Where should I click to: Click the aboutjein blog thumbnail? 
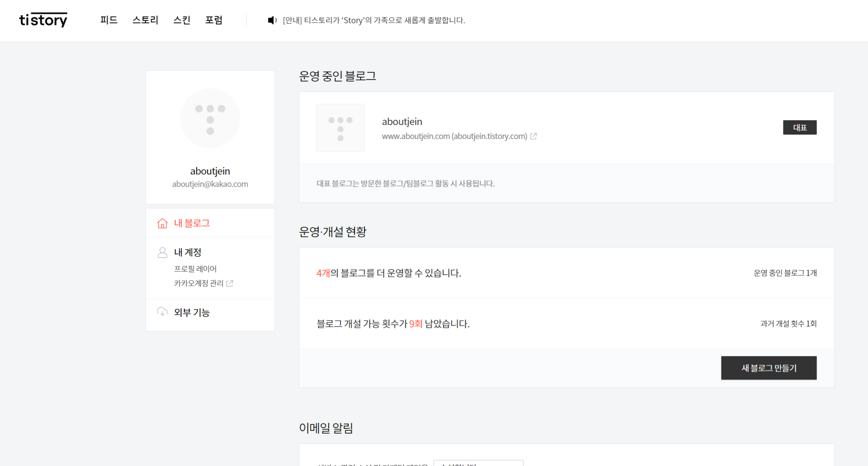[340, 128]
